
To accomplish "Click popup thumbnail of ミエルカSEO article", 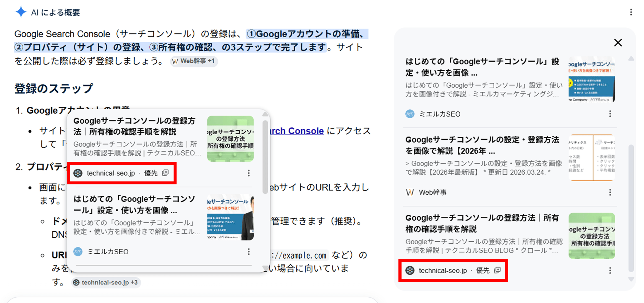I will pyautogui.click(x=230, y=217).
